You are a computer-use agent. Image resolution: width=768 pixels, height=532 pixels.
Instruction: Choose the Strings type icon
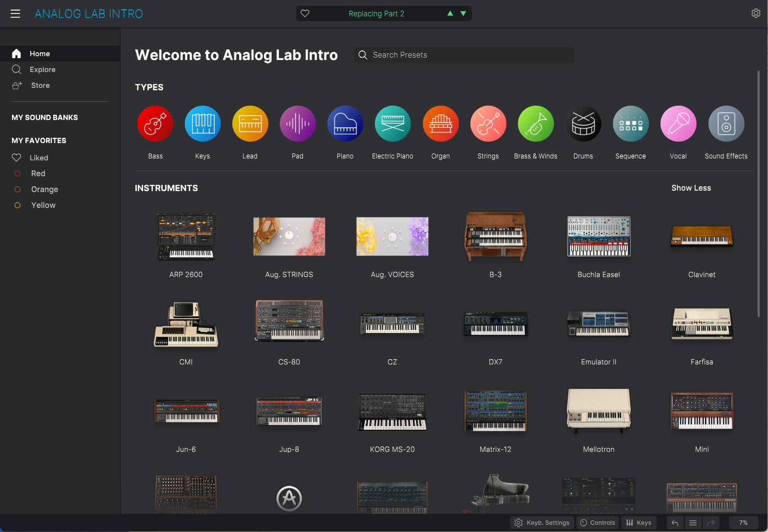[488, 124]
